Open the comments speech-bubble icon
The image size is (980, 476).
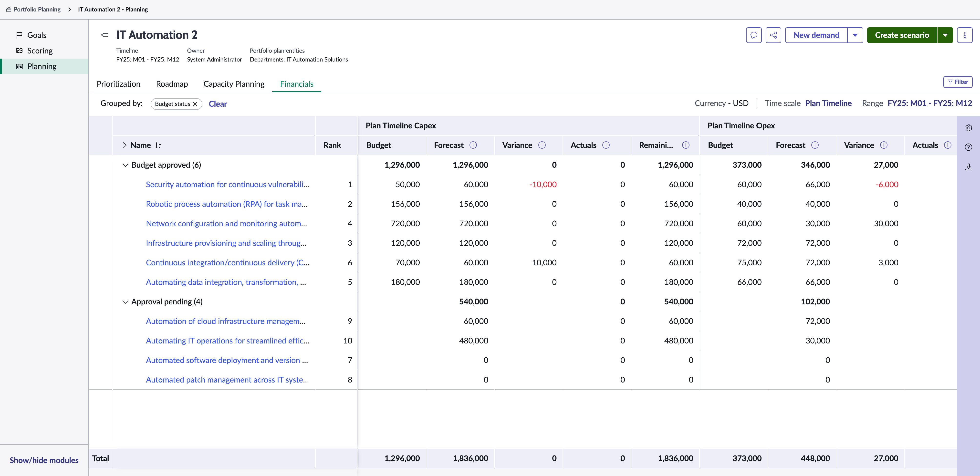(x=754, y=35)
